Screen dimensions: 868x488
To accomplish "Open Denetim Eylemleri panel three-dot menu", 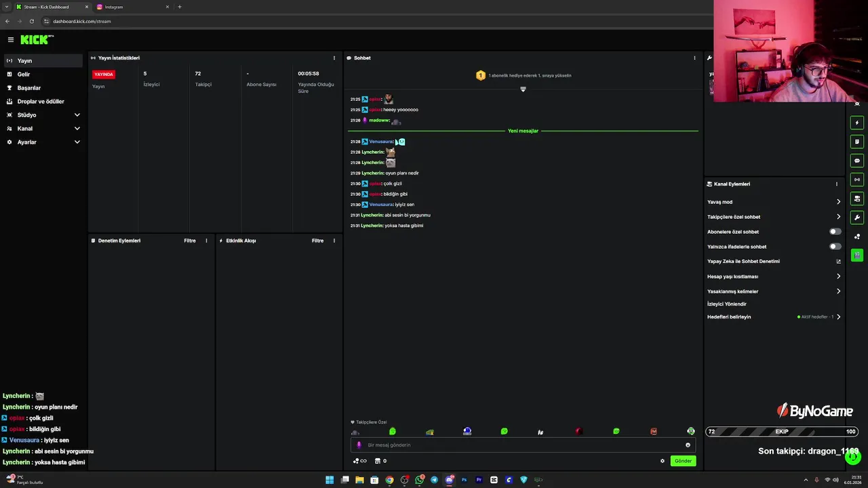I will tap(206, 241).
